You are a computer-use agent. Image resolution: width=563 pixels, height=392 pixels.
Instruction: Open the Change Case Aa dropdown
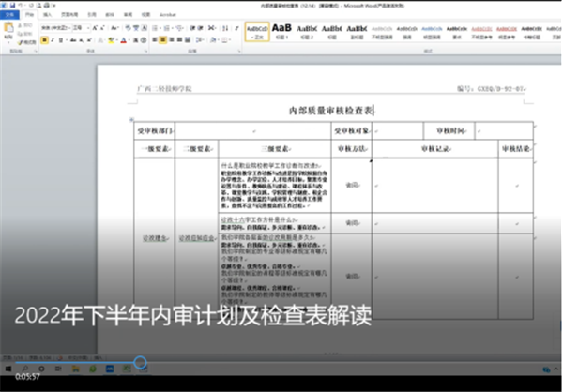(114, 28)
